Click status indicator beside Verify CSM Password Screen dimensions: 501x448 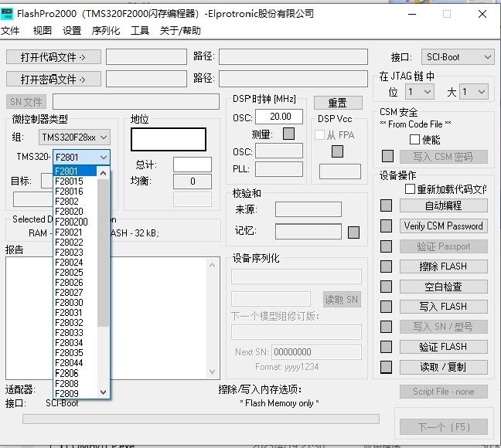tap(386, 226)
